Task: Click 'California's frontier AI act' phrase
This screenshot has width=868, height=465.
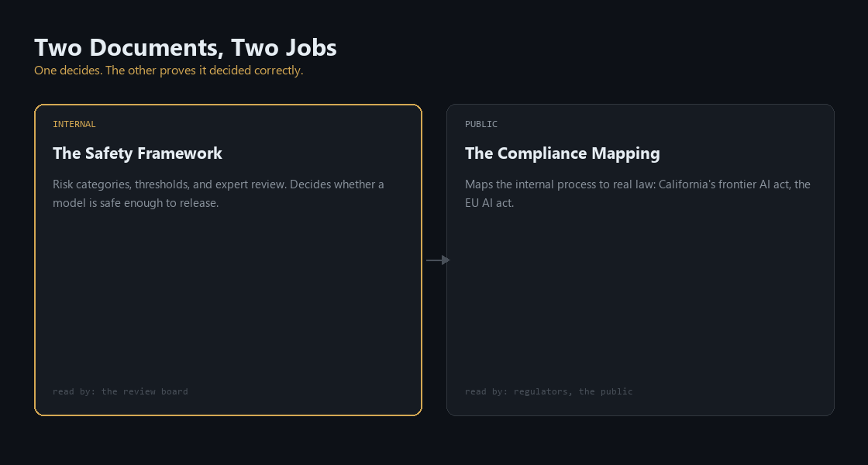Action: (725, 184)
